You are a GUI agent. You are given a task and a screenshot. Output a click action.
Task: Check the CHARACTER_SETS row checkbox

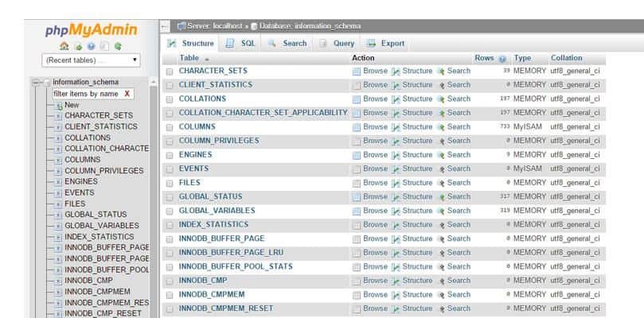click(170, 72)
